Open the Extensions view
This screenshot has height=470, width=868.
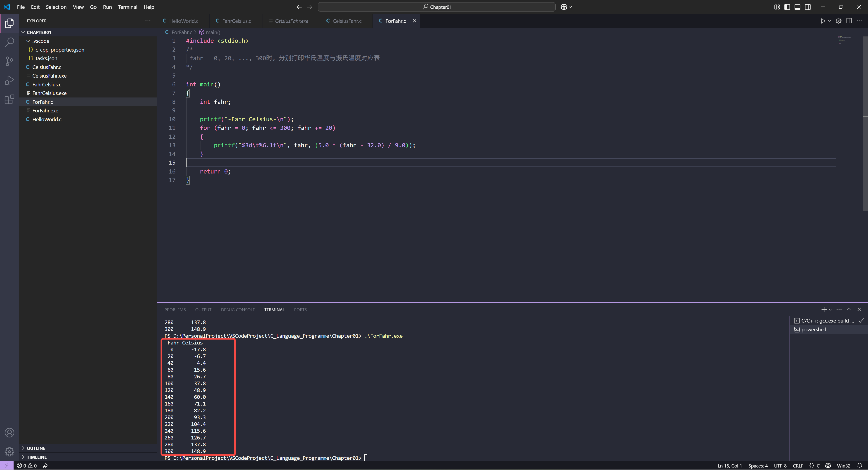(9, 100)
